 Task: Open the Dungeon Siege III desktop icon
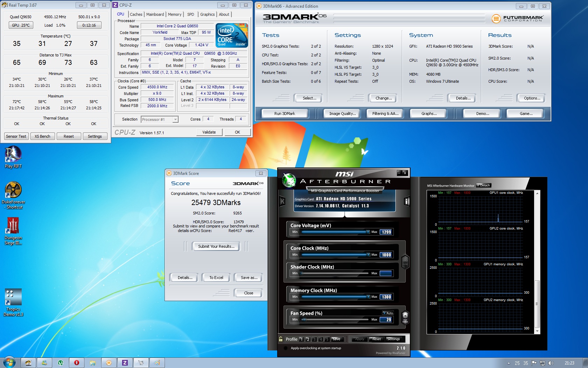click(13, 231)
